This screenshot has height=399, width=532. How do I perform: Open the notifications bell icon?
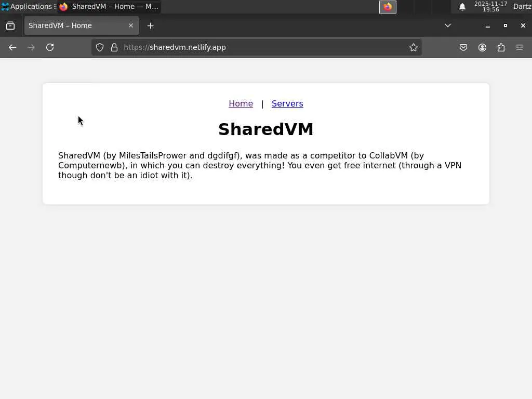pyautogui.click(x=462, y=7)
